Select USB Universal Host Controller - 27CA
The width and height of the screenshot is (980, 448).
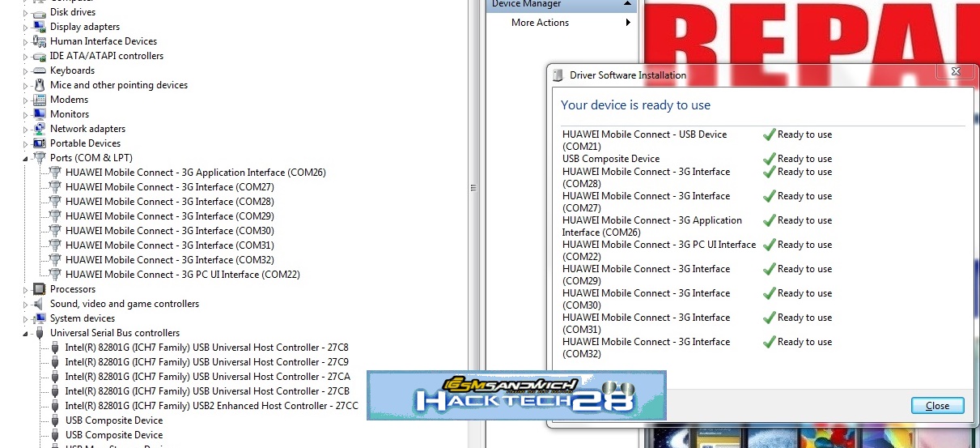click(x=207, y=377)
